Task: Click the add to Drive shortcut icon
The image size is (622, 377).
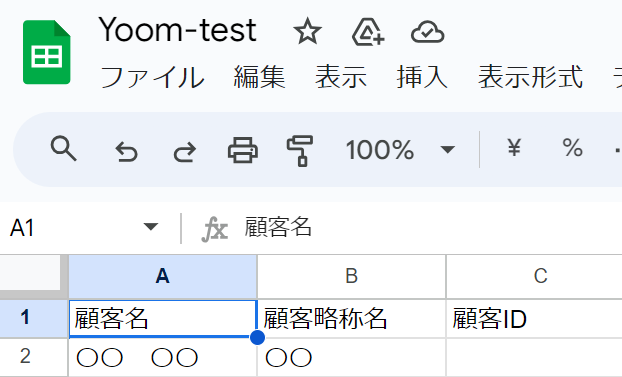Action: [368, 32]
